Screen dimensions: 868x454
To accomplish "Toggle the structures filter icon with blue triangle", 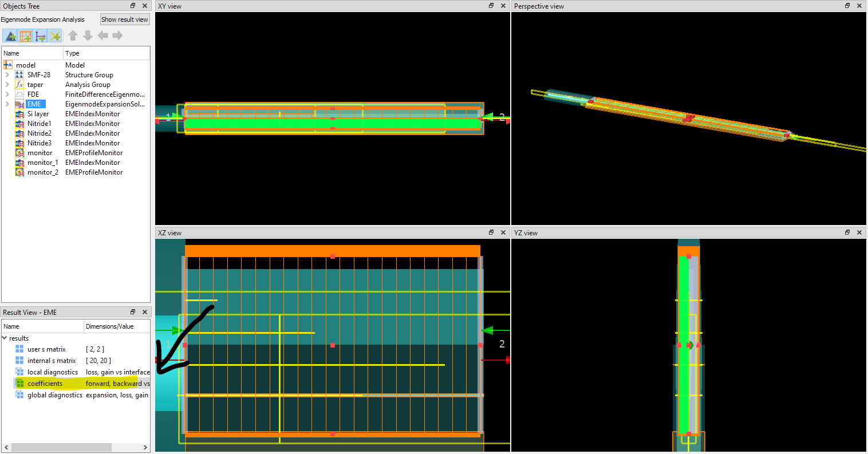I will coord(10,36).
